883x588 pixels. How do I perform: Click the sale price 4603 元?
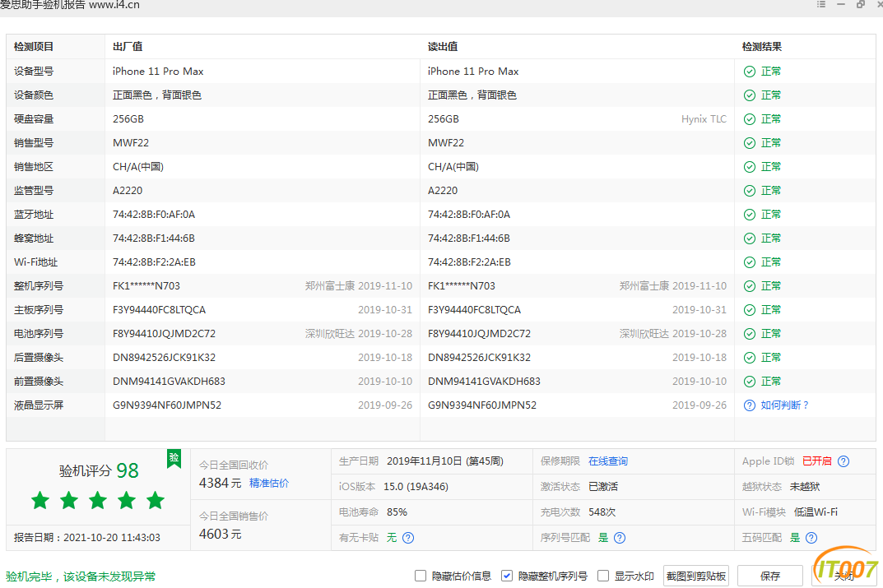221,534
